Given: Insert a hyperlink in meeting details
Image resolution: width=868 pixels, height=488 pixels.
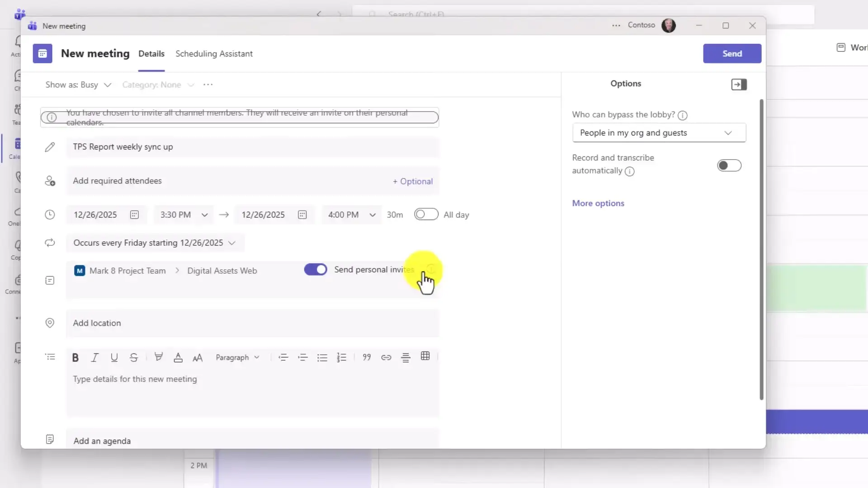Looking at the screenshot, I should (386, 357).
